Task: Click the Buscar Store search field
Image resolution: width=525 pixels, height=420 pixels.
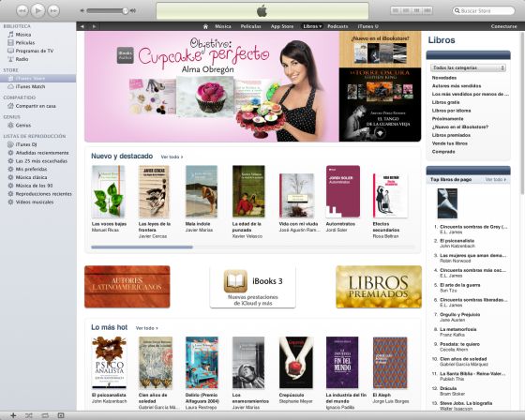Action: [x=483, y=10]
